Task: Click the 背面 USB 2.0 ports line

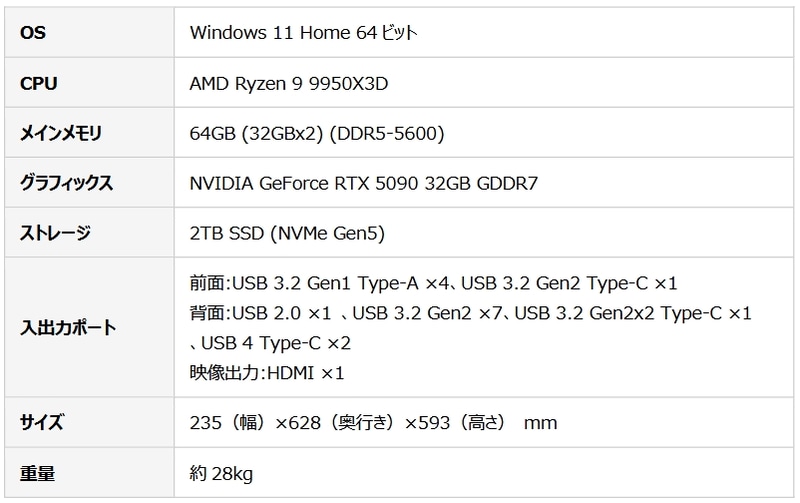Action: [x=470, y=314]
